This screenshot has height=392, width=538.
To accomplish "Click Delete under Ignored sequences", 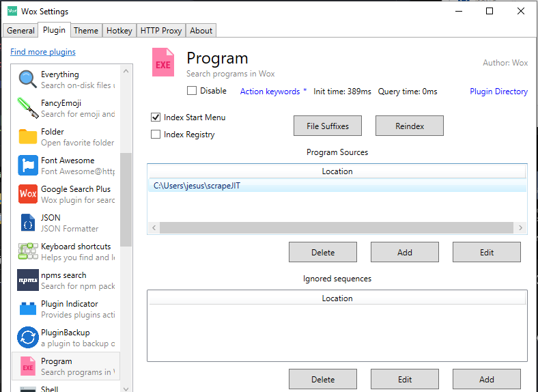I will 322,379.
